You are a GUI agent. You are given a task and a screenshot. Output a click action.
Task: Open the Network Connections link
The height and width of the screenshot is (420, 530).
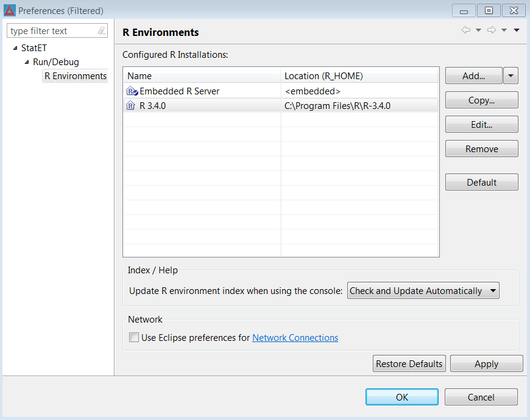[x=295, y=338]
